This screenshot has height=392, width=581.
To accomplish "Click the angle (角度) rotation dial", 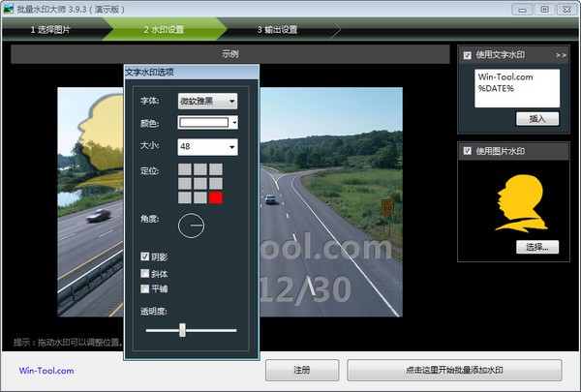I will pos(192,226).
